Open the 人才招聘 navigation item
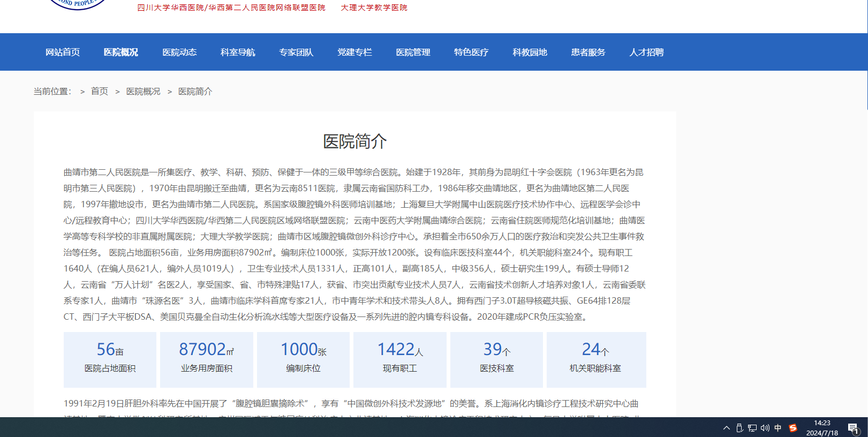This screenshot has height=437, width=868. 646,52
